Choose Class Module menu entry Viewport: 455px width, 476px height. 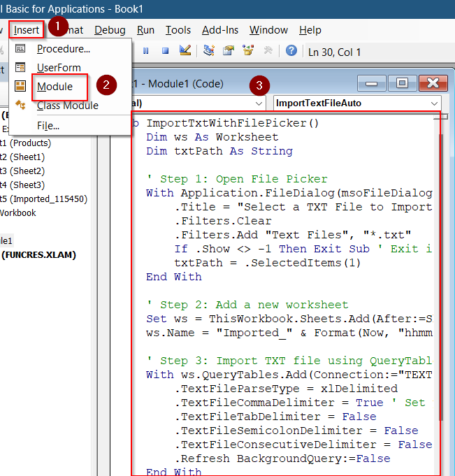click(x=68, y=106)
